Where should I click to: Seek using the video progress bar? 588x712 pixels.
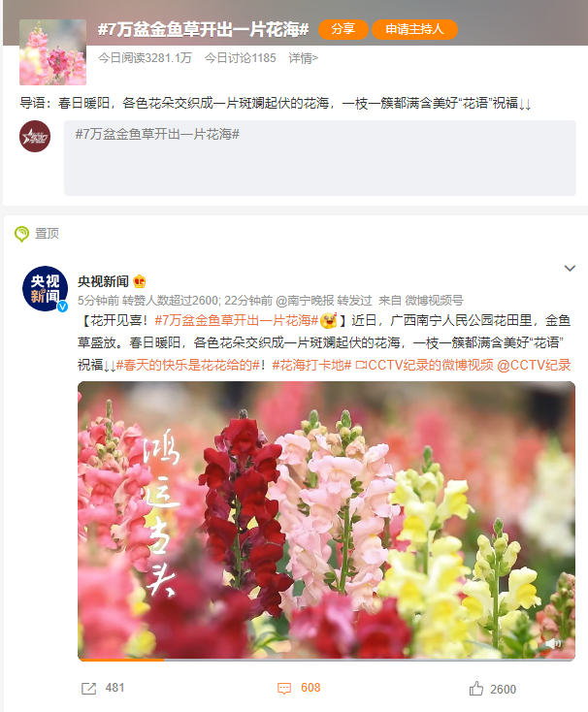point(326,660)
